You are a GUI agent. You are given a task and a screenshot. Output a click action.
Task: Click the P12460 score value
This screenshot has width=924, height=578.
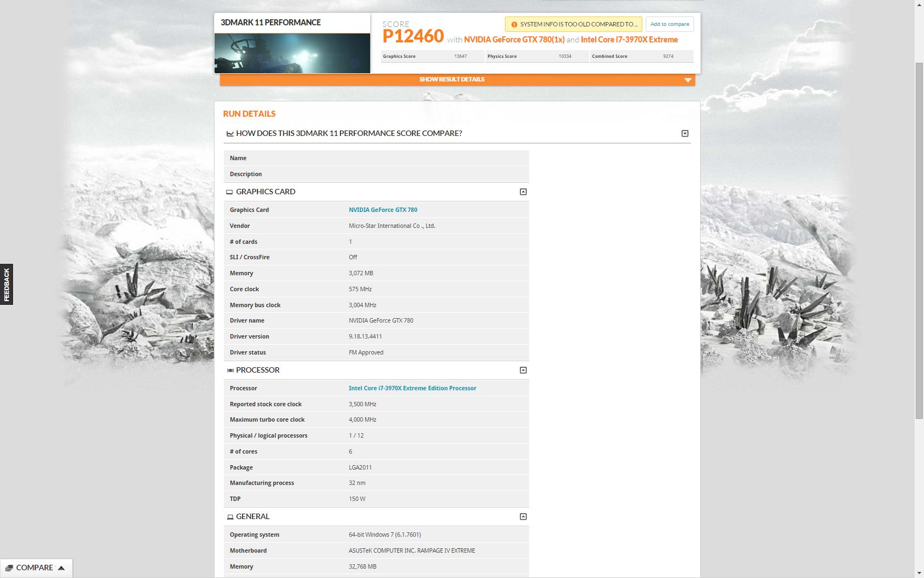pyautogui.click(x=413, y=36)
